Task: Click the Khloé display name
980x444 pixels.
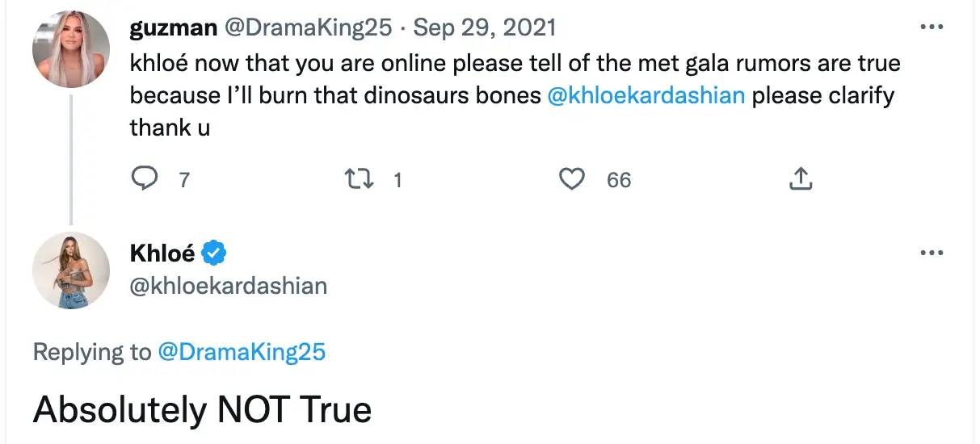Action: pos(162,253)
